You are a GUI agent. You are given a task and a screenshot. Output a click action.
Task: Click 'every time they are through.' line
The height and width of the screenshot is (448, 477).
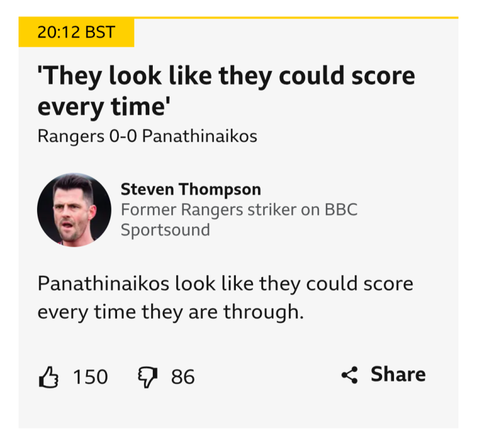[171, 311]
